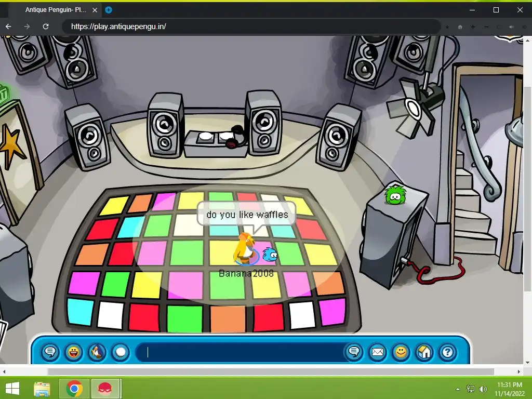Click the player name Banana2008 label

246,273
